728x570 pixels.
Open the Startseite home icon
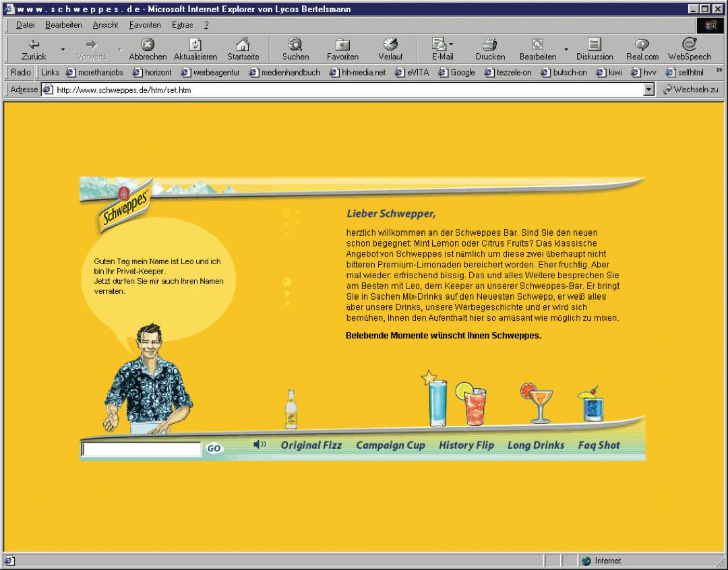(243, 49)
